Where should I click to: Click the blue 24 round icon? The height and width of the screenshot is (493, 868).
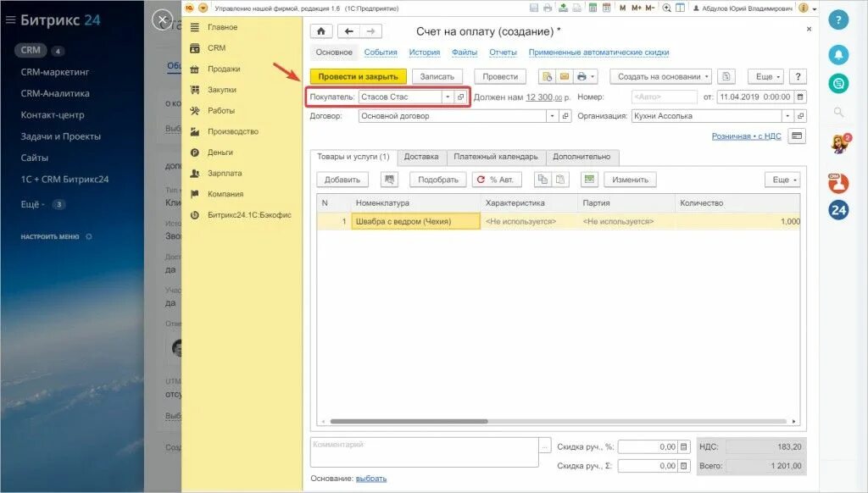838,210
